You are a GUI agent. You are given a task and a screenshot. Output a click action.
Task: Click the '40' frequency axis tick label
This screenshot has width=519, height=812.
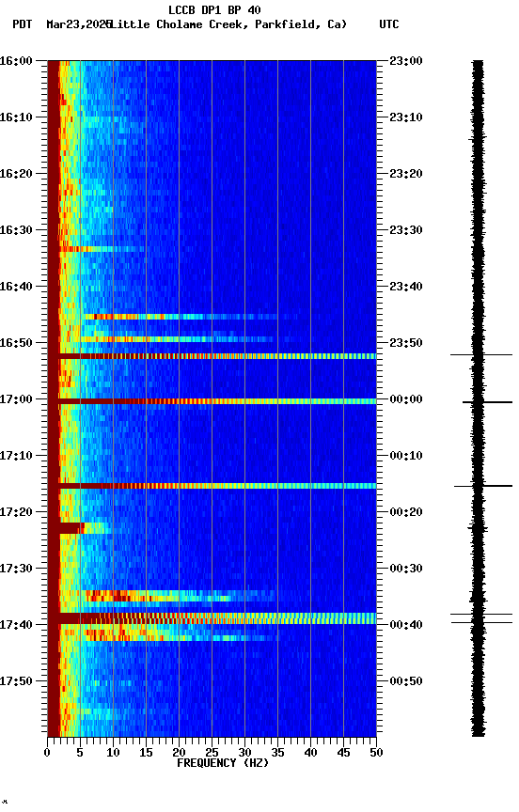coord(310,753)
